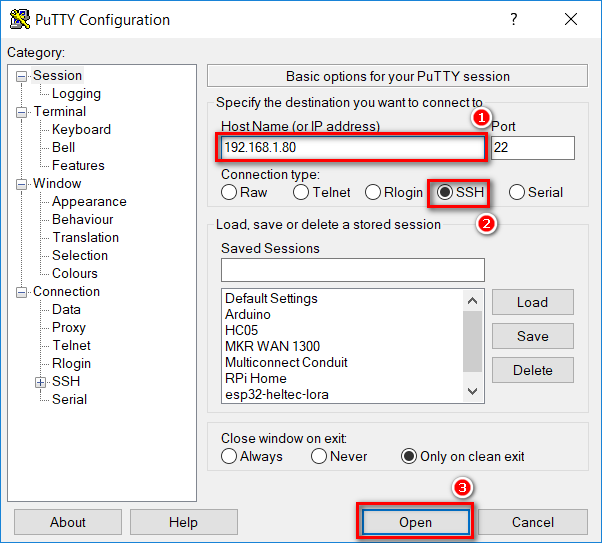This screenshot has width=602, height=543.
Task: Open the Keyboard settings category
Action: coord(81,129)
